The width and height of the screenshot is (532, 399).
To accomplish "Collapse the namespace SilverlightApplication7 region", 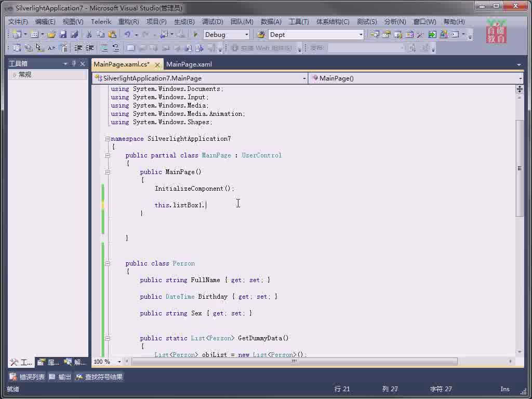I will point(108,139).
